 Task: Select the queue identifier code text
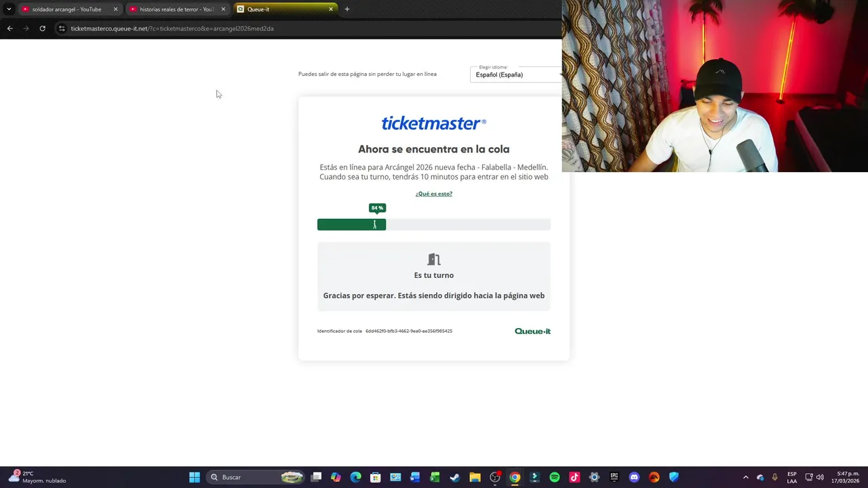click(x=409, y=331)
